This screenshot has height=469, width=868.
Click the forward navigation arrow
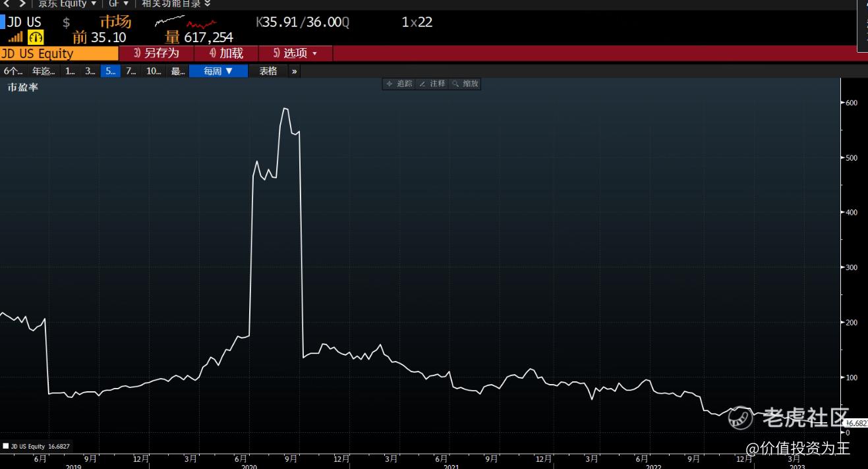click(22, 3)
